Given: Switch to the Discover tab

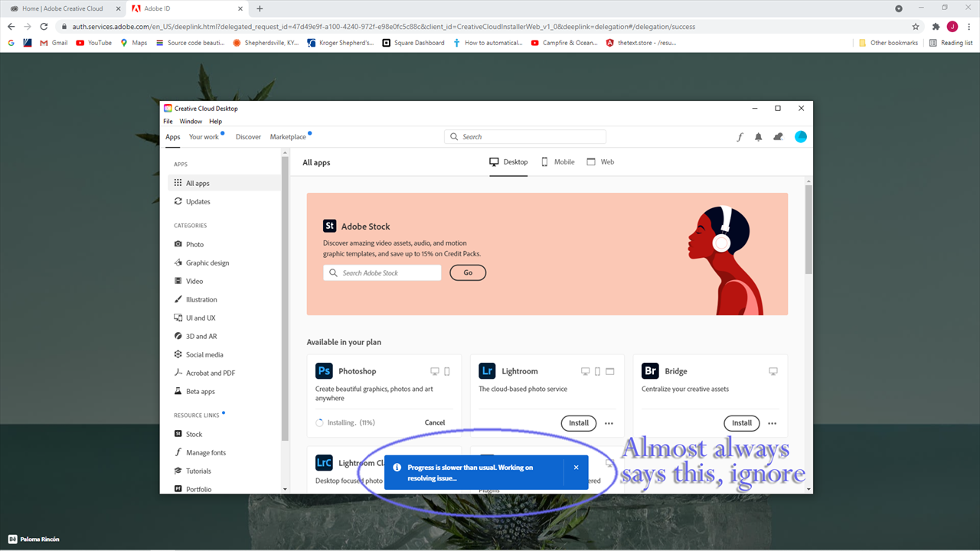Looking at the screenshot, I should pyautogui.click(x=248, y=137).
